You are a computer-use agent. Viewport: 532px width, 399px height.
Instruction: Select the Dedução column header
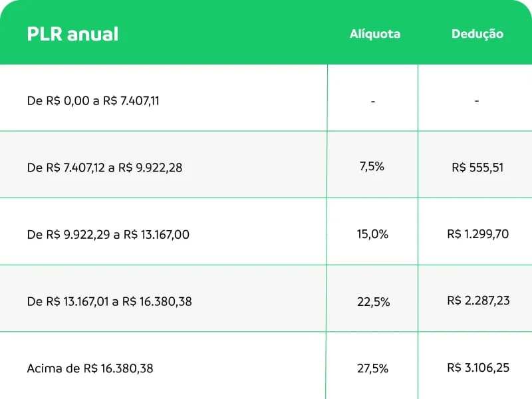tap(477, 34)
